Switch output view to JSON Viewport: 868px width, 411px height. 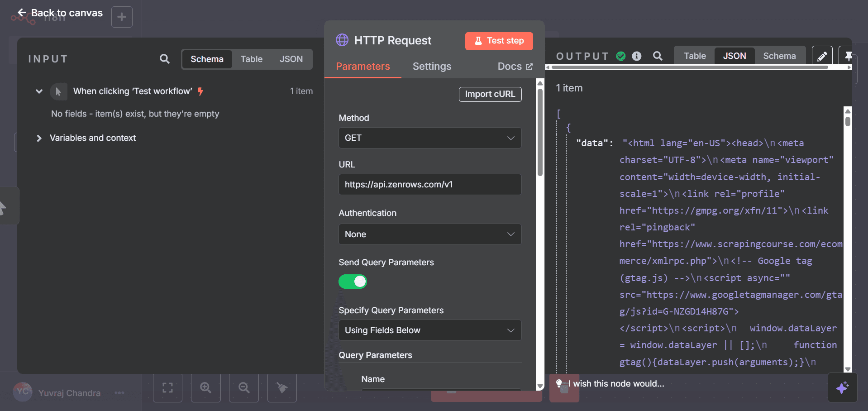tap(734, 56)
